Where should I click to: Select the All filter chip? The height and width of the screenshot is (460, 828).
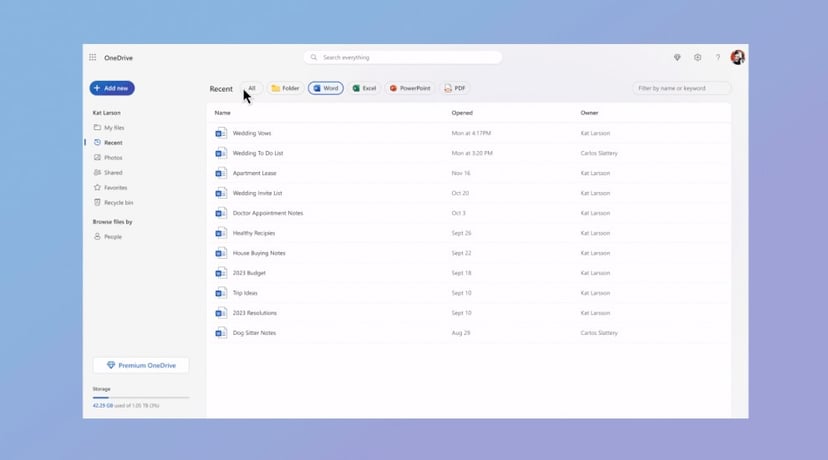pos(251,88)
